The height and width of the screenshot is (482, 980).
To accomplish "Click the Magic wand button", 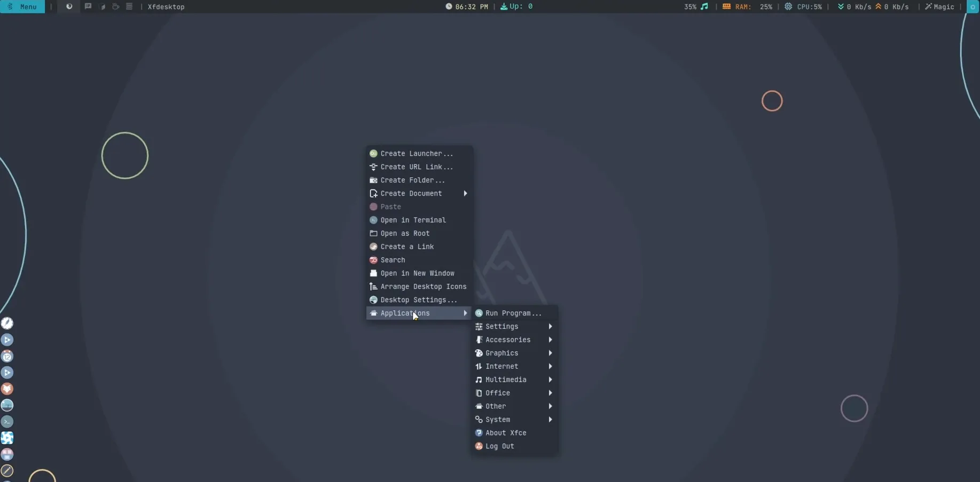I will [x=939, y=6].
